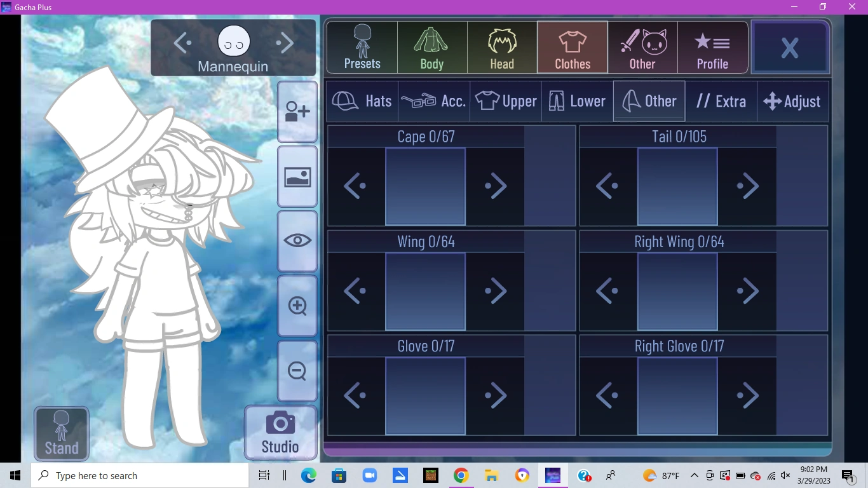This screenshot has width=868, height=488.
Task: Select the next Mannequin preset
Action: pos(285,43)
